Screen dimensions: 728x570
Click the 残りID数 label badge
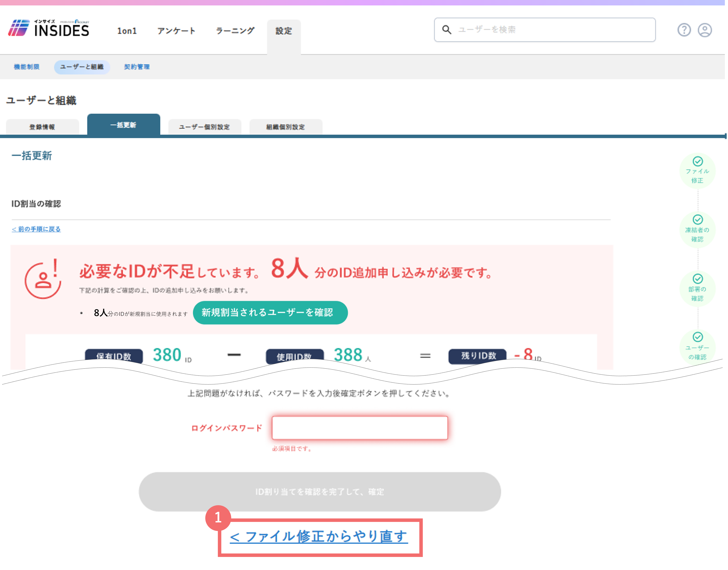[478, 356]
